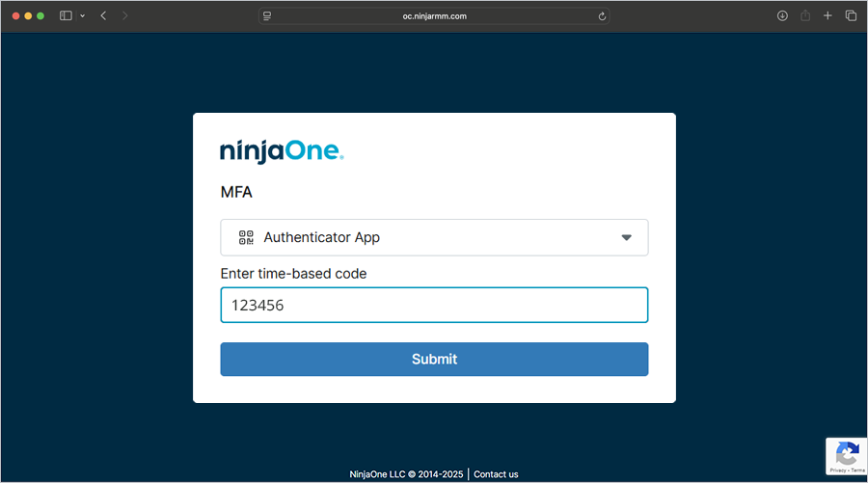The height and width of the screenshot is (483, 868).
Task: Click the reCAPTCHA badge logo
Action: (x=847, y=452)
